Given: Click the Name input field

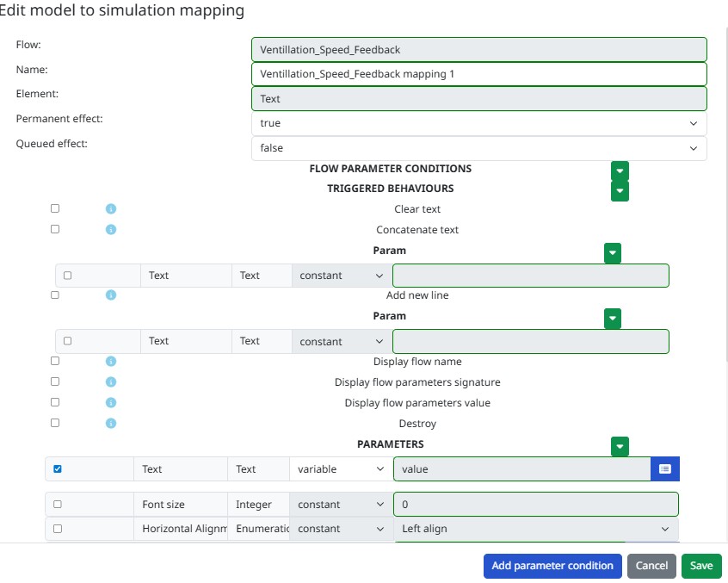Looking at the screenshot, I should point(478,73).
